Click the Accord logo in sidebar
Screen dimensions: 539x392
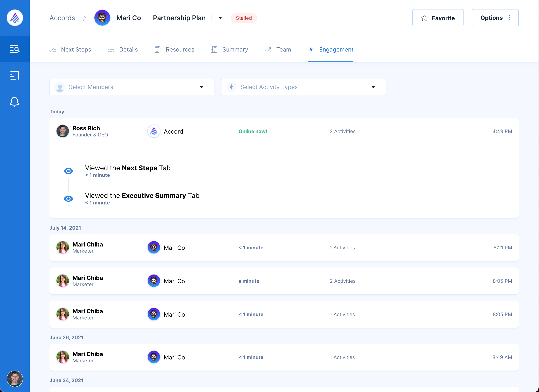point(15,18)
